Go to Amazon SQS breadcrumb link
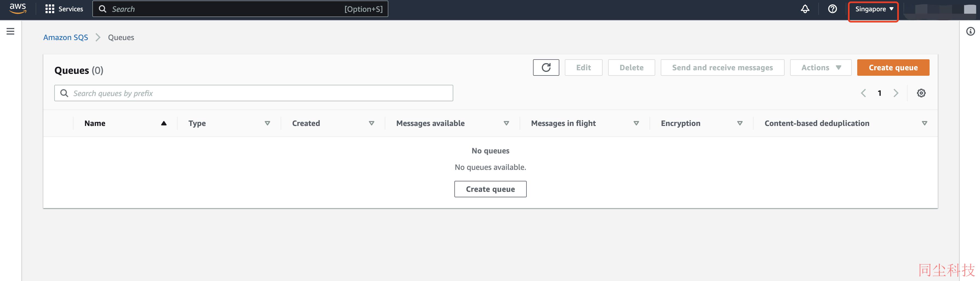The width and height of the screenshot is (980, 281). point(65,37)
